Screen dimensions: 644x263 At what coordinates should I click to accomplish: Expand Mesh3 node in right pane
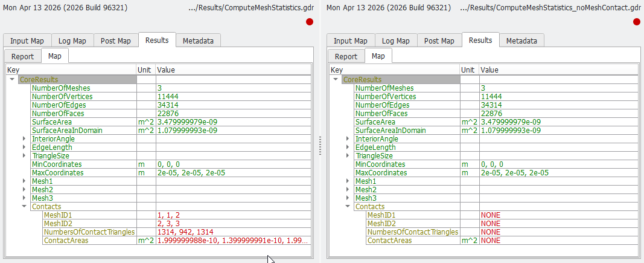pyautogui.click(x=348, y=198)
